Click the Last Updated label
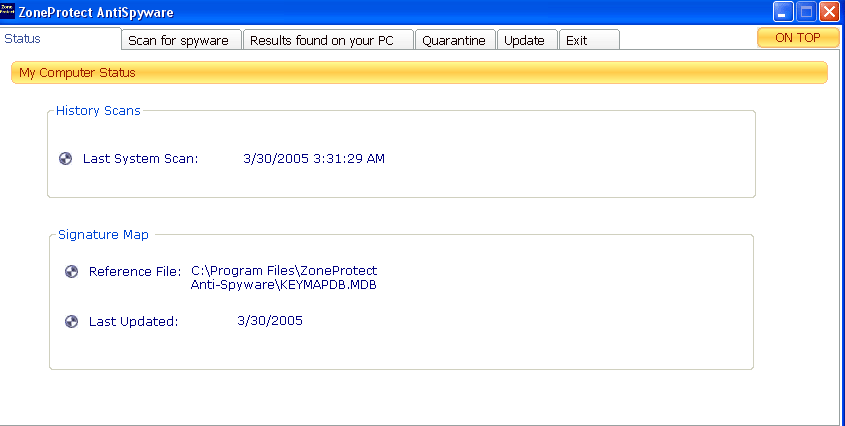This screenshot has height=426, width=845. point(133,321)
